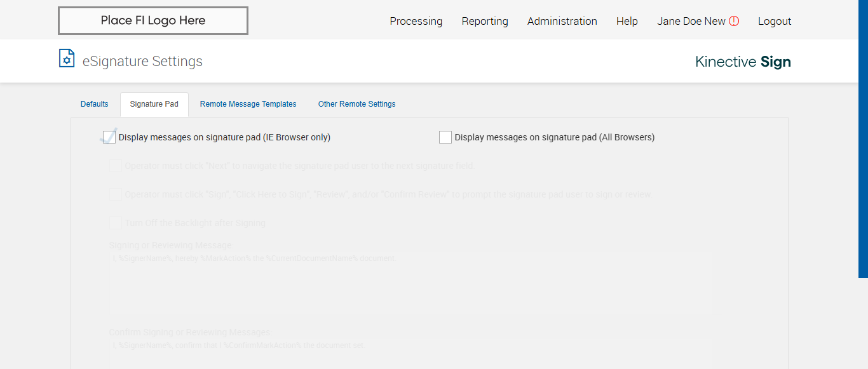Click the red alert icon beside Jane Doe New
Screen dimensions: 868x369
734,21
